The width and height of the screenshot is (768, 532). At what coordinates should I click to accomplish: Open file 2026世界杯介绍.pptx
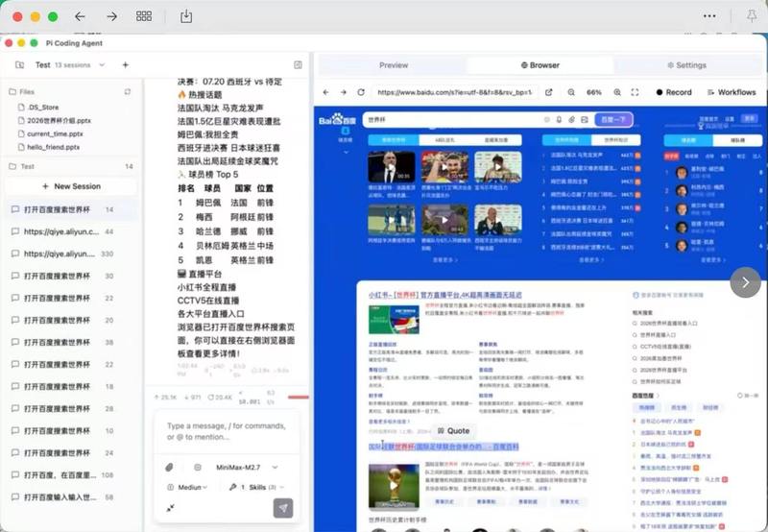click(59, 120)
